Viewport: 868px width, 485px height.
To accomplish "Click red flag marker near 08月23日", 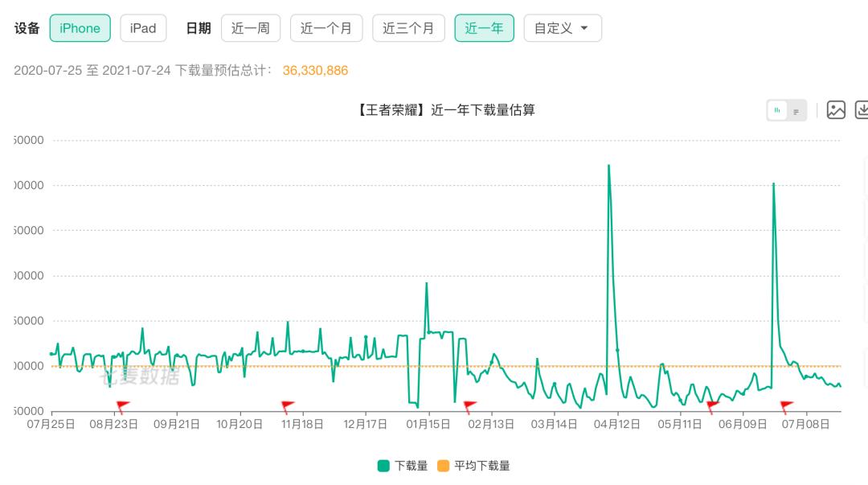I will click(122, 406).
